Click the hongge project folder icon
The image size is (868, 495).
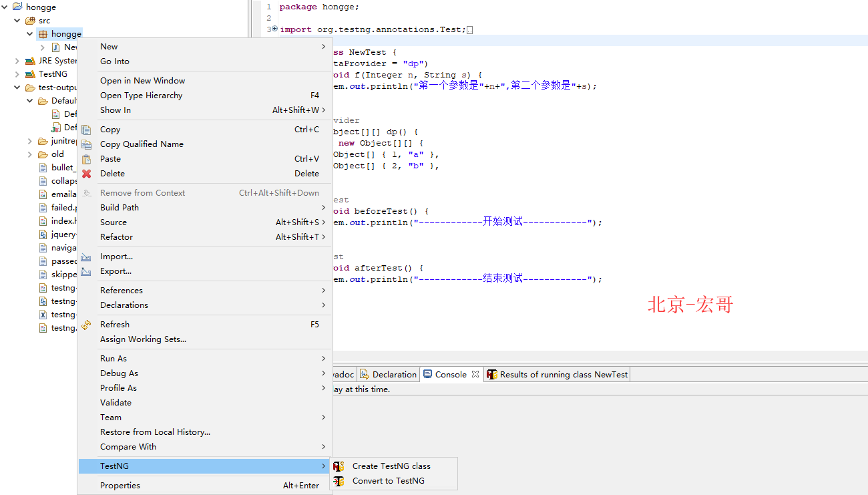pos(17,7)
